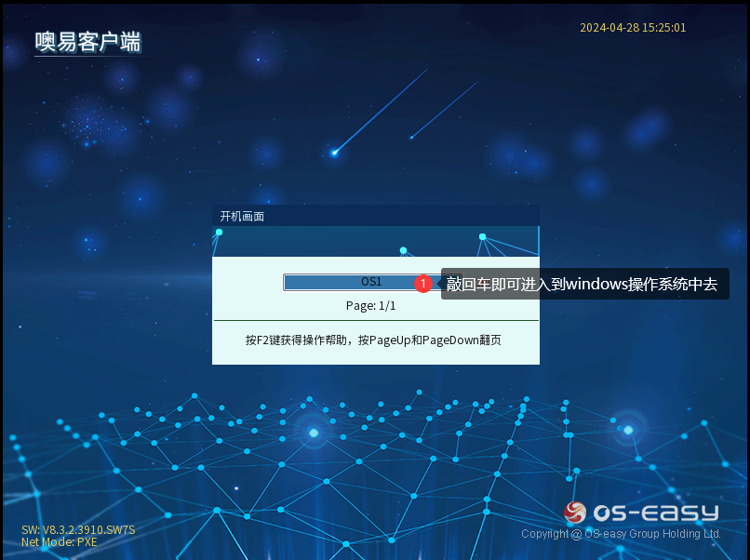Click the 噢易客户端 title
Image resolution: width=750 pixels, height=560 pixels.
tap(88, 42)
